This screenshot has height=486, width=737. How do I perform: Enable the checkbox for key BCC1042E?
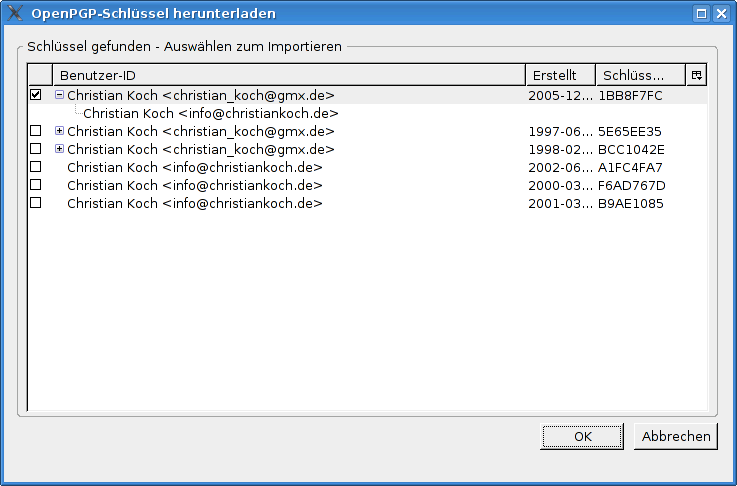[36, 149]
